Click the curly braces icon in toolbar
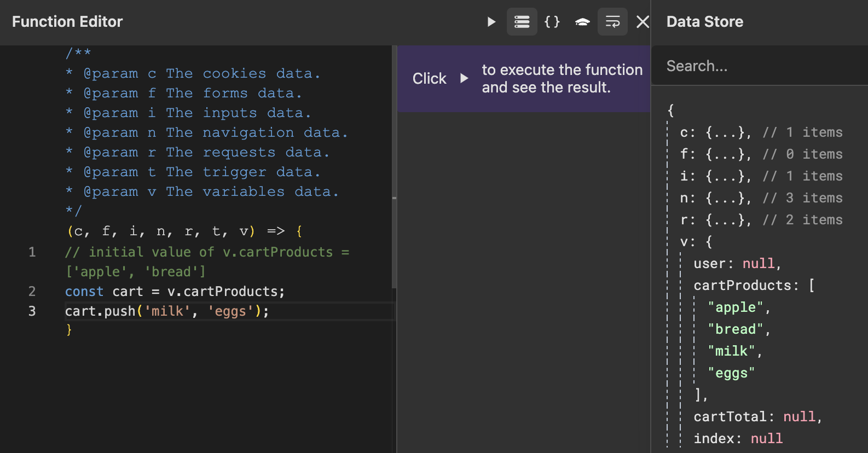 tap(552, 22)
